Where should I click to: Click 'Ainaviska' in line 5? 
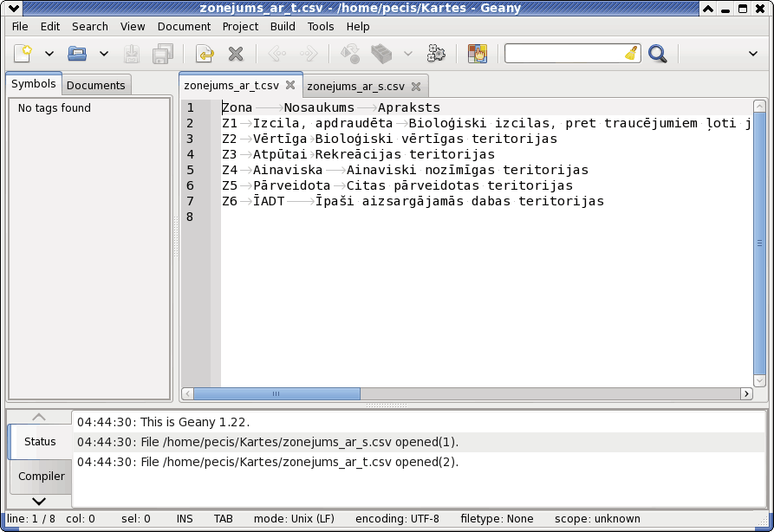pyautogui.click(x=287, y=171)
